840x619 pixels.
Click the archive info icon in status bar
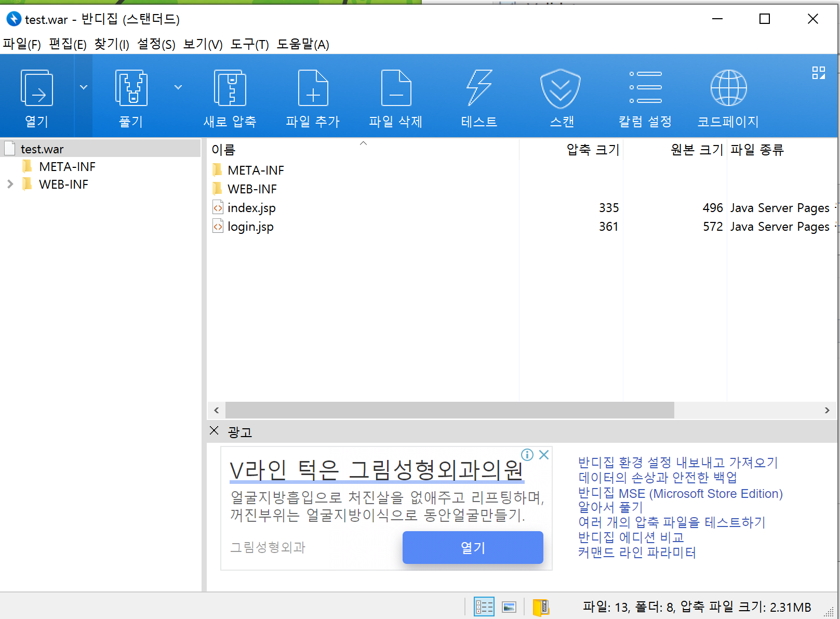(x=541, y=607)
